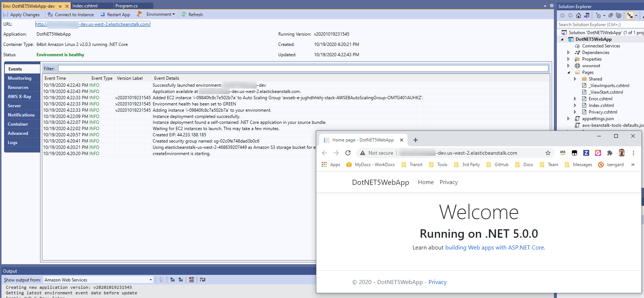Go to next message in Output panel
This screenshot has width=644, height=298.
pyautogui.click(x=181, y=280)
